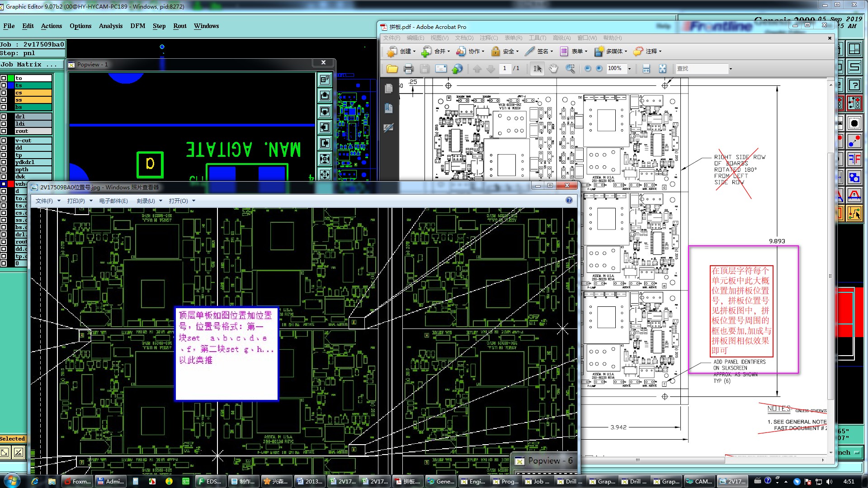Open the Rout menu in Graphic Editor
This screenshot has height=488, width=868.
tap(180, 26)
